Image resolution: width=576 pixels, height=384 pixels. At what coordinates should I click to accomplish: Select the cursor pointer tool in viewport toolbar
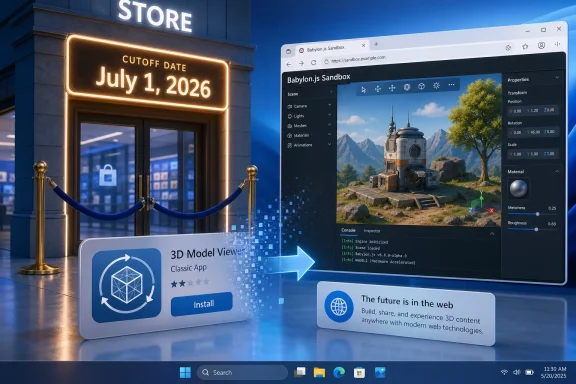click(364, 90)
